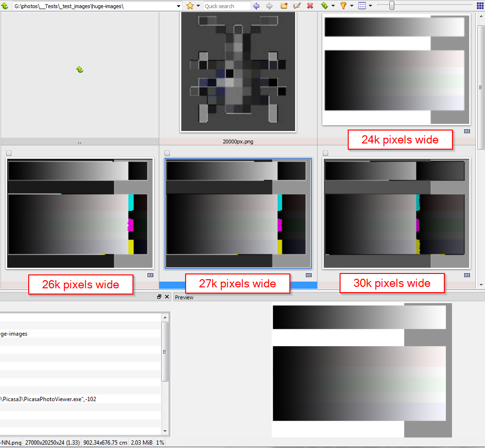Screen dimensions: 485x448
Task: Select the 27k pixels wide thumbnail
Action: point(238,213)
